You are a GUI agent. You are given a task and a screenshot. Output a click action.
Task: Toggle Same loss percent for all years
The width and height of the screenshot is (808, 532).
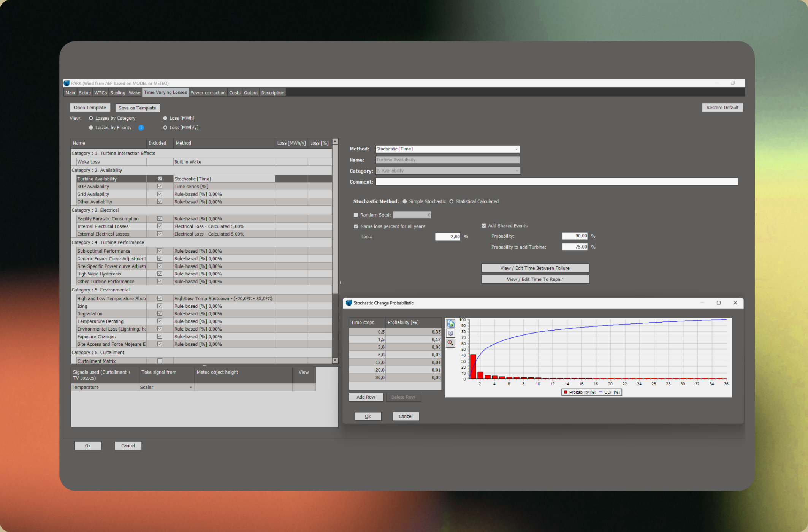coord(356,226)
